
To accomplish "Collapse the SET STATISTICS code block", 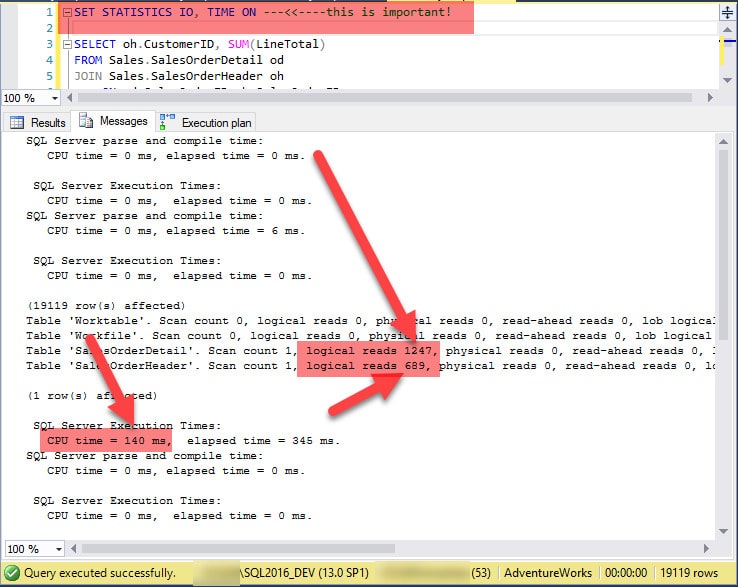I will [x=67, y=13].
